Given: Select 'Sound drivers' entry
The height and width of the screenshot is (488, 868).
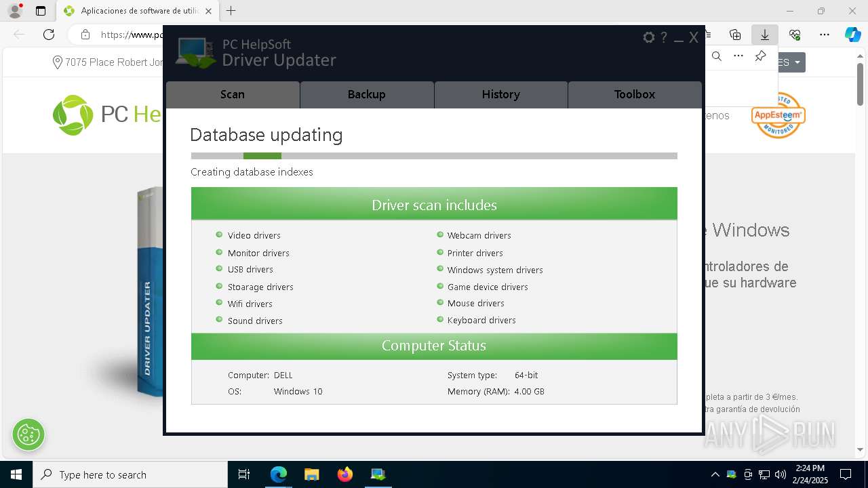Looking at the screenshot, I should tap(255, 321).
